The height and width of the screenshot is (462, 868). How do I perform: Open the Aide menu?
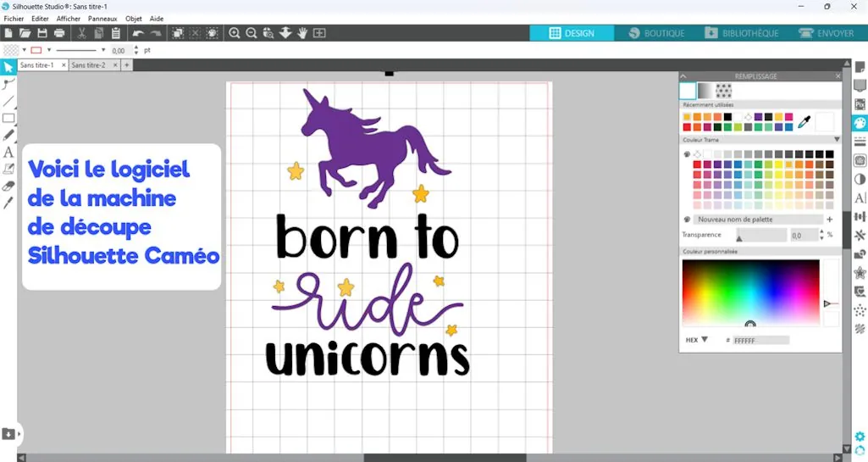[x=157, y=19]
